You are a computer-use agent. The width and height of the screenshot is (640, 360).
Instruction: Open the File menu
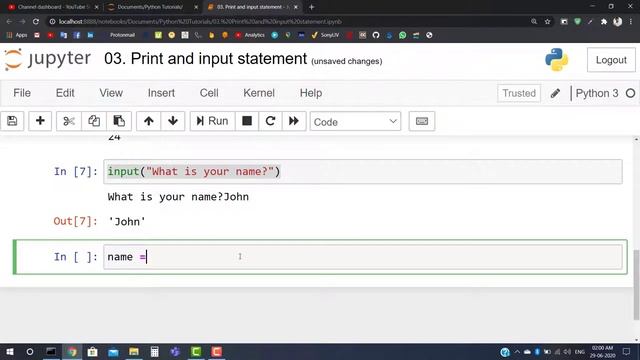22,93
